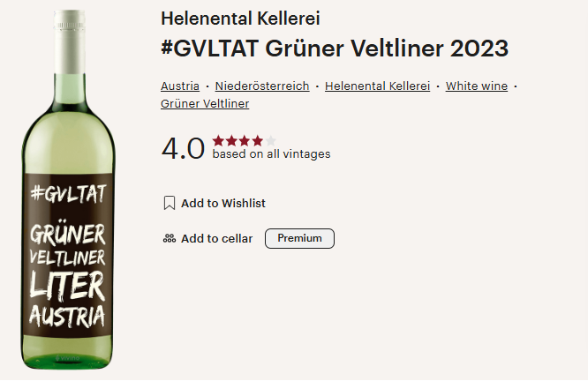The width and height of the screenshot is (588, 381).
Task: Open the White wine category link
Action: (477, 86)
